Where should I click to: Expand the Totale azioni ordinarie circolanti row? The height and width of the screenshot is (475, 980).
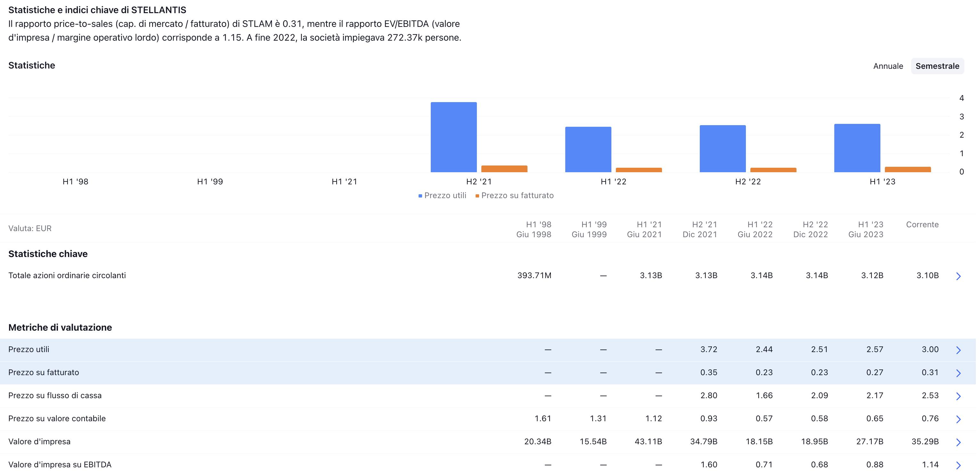click(958, 276)
